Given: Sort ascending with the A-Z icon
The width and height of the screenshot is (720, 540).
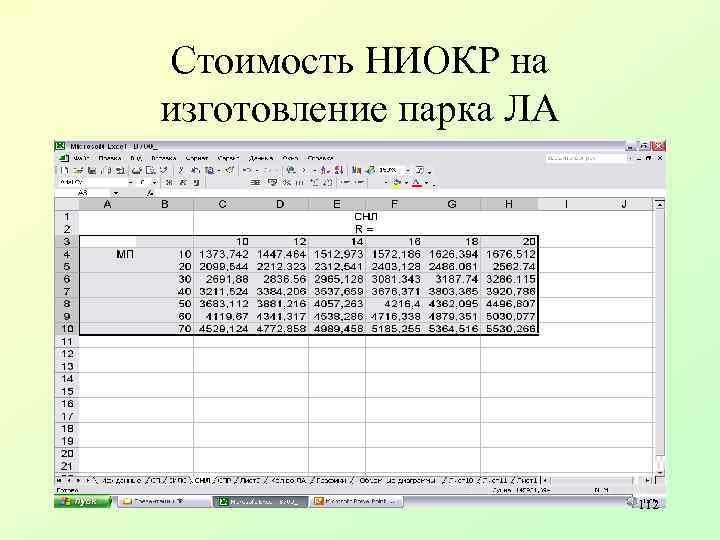Looking at the screenshot, I should coord(324,170).
